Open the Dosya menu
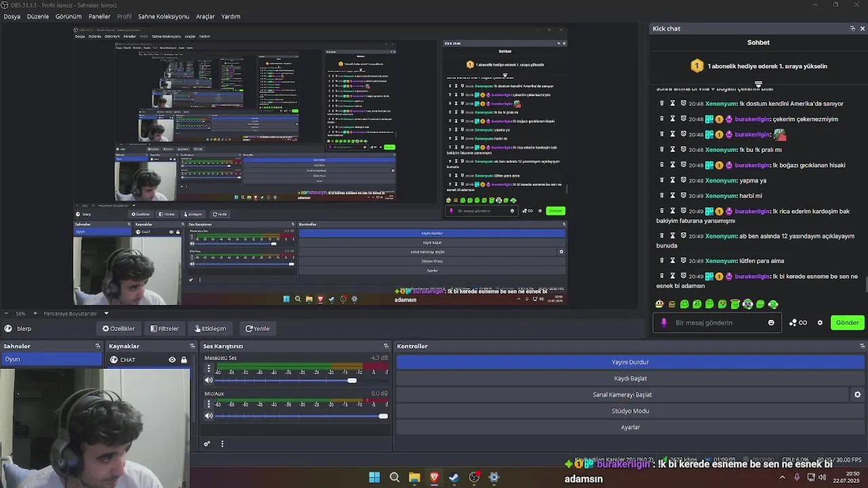The width and height of the screenshot is (868, 488). (12, 16)
